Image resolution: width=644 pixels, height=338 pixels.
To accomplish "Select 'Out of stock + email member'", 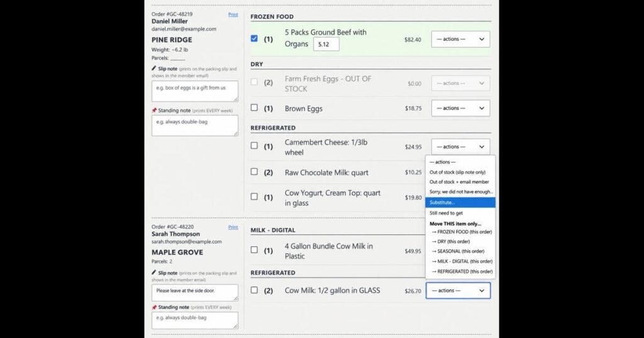I will [x=460, y=182].
